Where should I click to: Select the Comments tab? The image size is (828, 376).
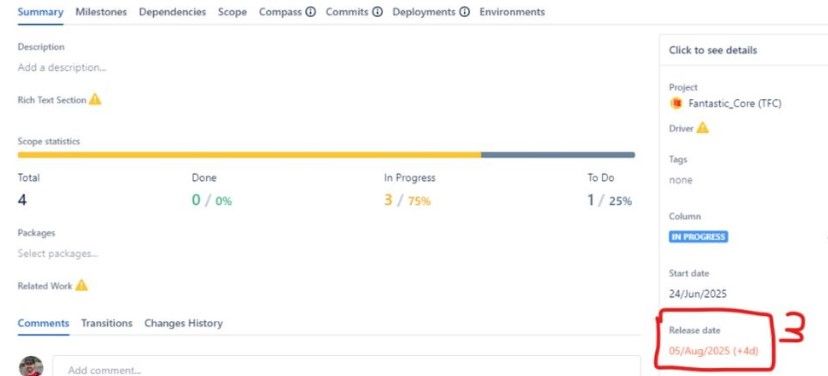(43, 323)
